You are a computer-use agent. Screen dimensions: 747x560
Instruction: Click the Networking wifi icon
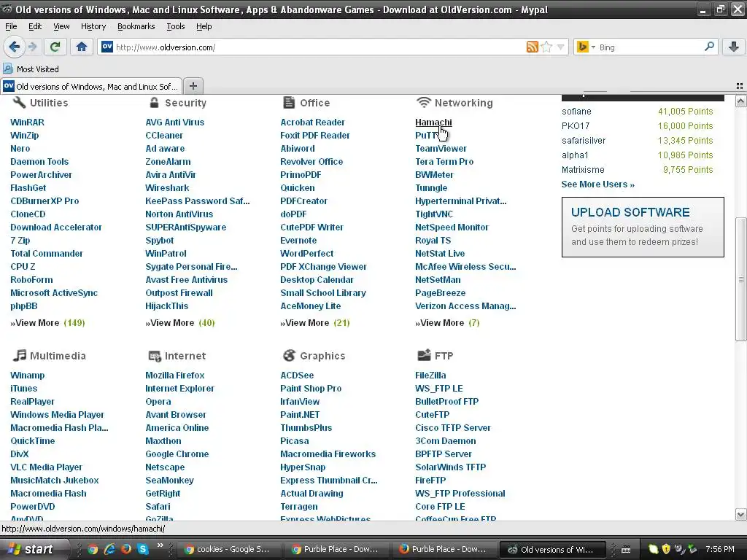point(423,102)
